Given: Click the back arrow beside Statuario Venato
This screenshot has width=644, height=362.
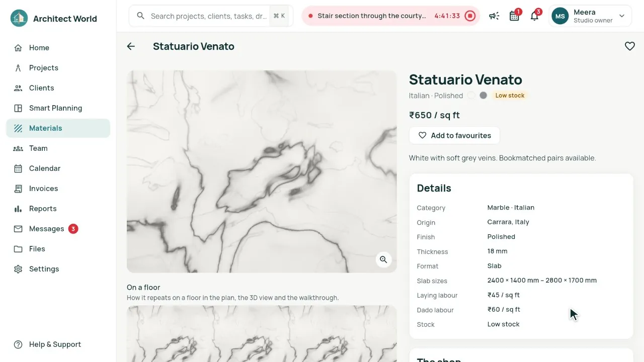Looking at the screenshot, I should (131, 46).
